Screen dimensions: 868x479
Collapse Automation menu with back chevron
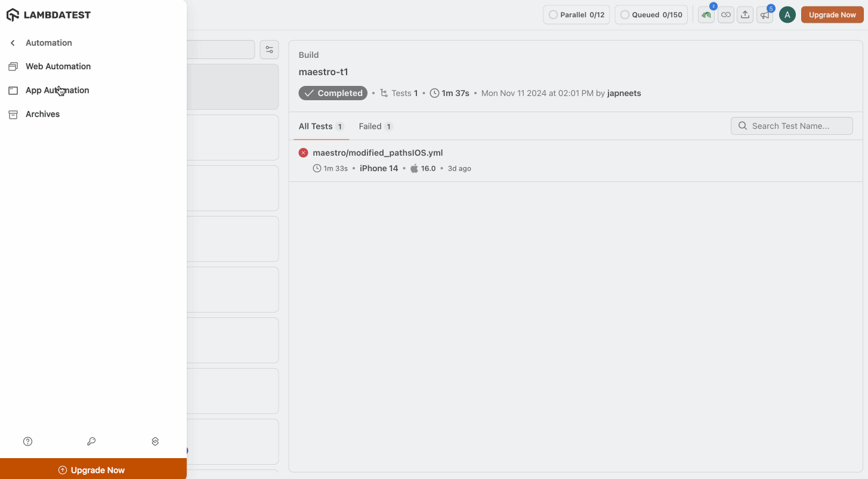(x=13, y=43)
